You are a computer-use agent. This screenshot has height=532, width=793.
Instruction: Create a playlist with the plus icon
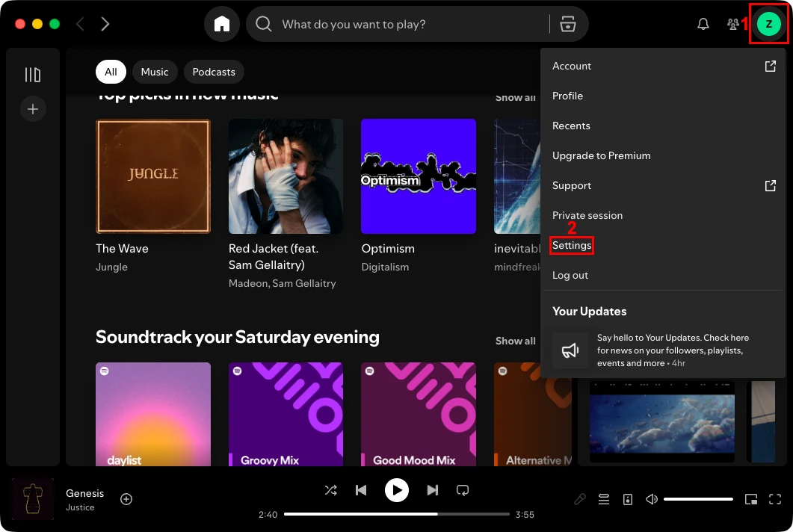pos(33,109)
